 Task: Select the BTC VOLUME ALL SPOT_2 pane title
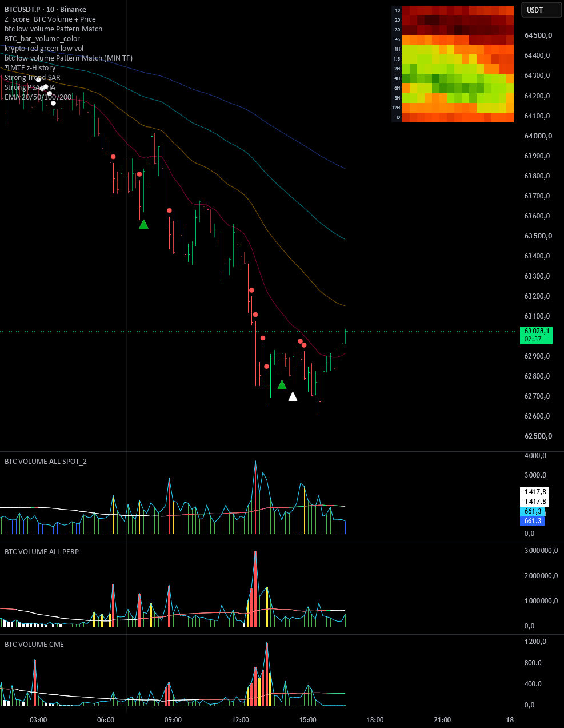click(46, 461)
